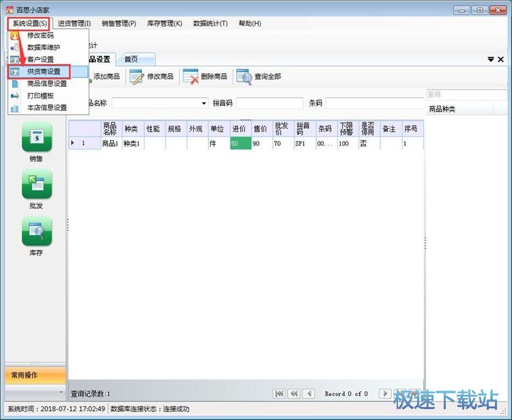Go to next record arrow
The width and height of the screenshot is (512, 420).
[x=385, y=393]
